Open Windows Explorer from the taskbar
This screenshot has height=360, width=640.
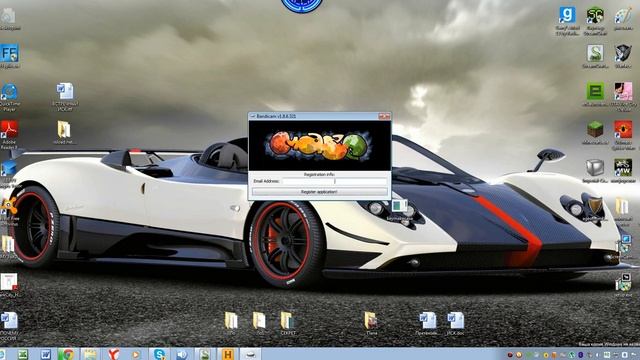coord(90,354)
